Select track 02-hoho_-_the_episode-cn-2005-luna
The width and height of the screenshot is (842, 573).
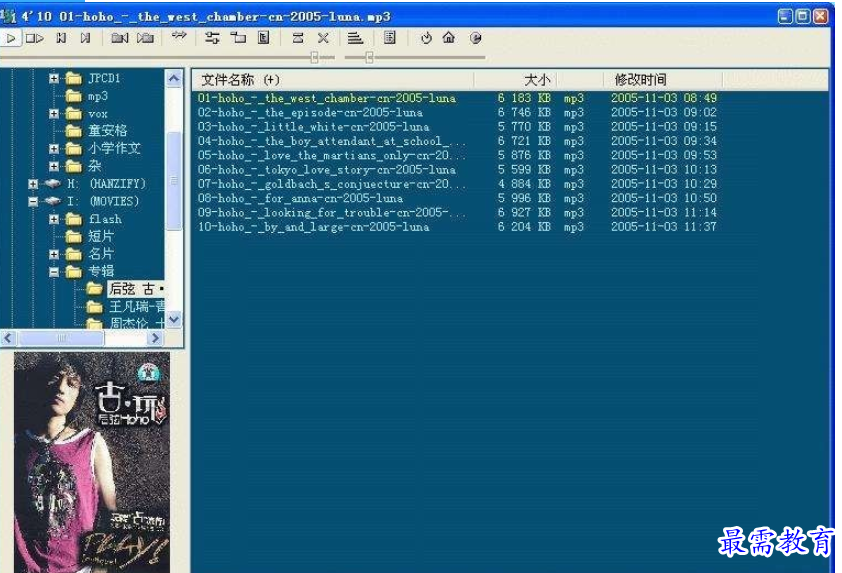tap(310, 113)
